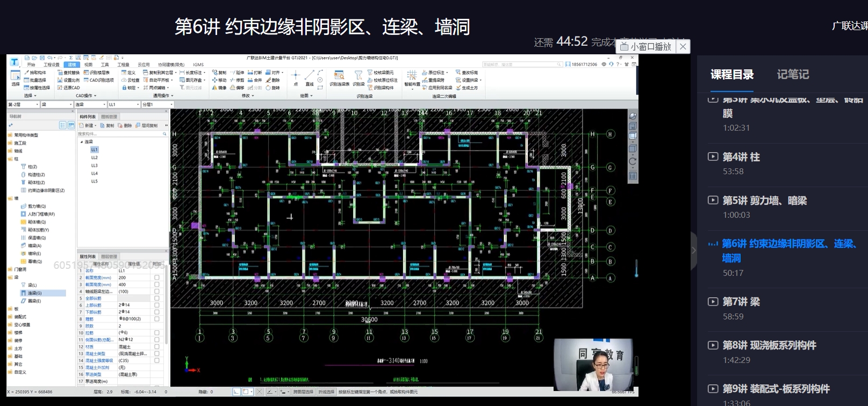The width and height of the screenshot is (868, 406).
Task: Select the 点 point drawing tool
Action: click(x=296, y=78)
